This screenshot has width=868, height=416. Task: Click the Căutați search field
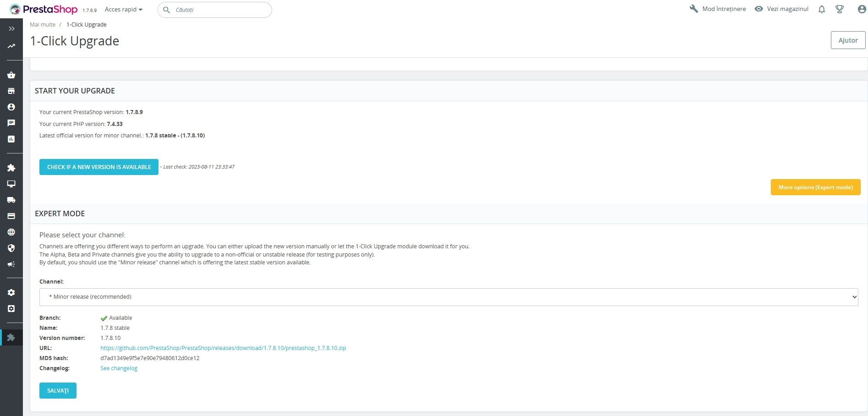coord(214,10)
